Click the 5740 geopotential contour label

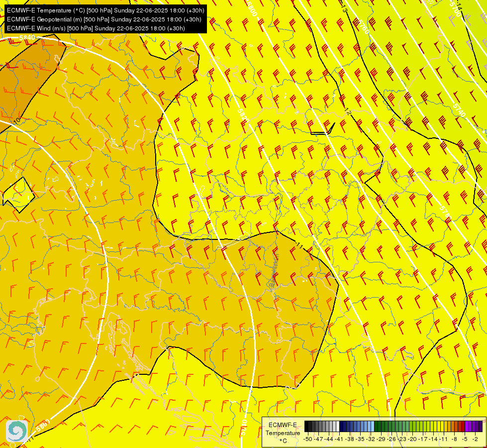tap(459, 111)
